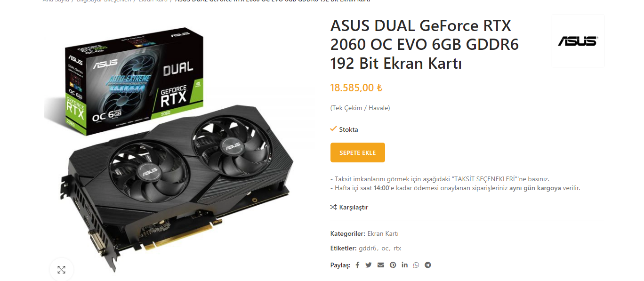This screenshot has height=281, width=644.
Task: Open the product image fullscreen with expand icon
Action: click(61, 270)
